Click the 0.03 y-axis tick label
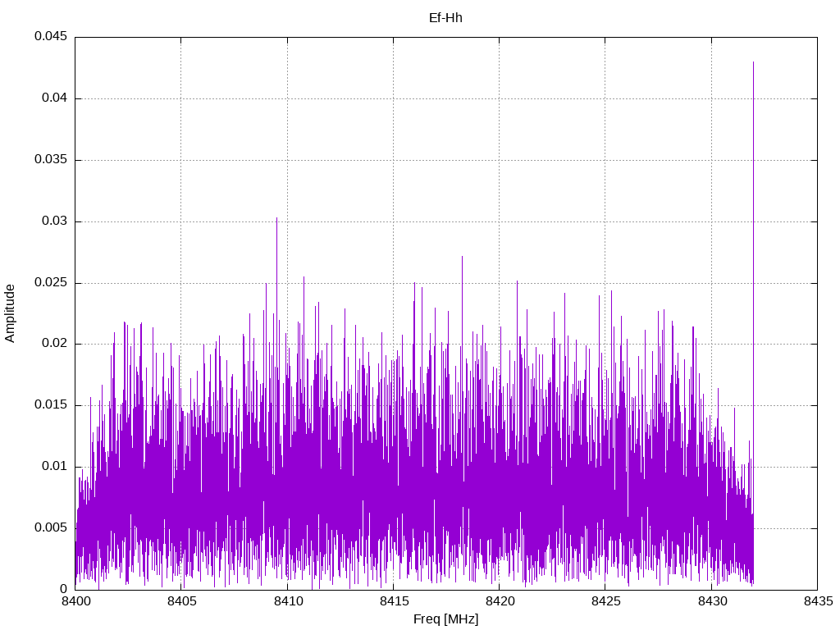 (x=53, y=221)
